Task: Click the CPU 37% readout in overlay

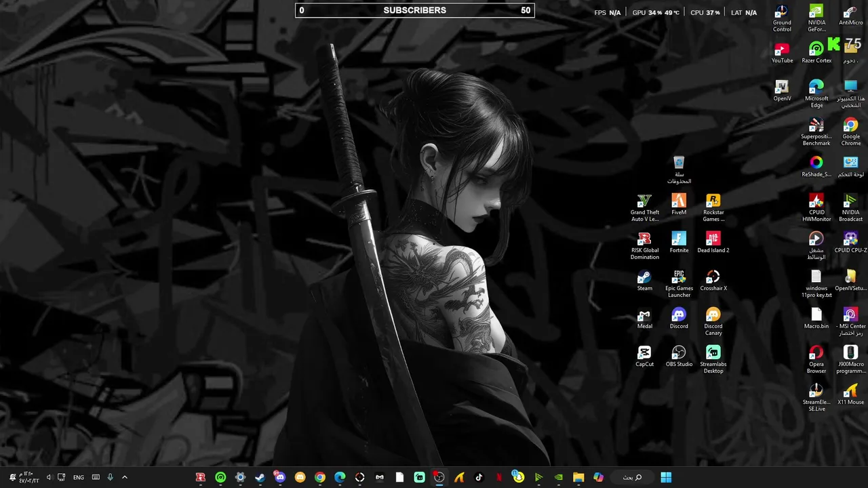Action: click(705, 12)
